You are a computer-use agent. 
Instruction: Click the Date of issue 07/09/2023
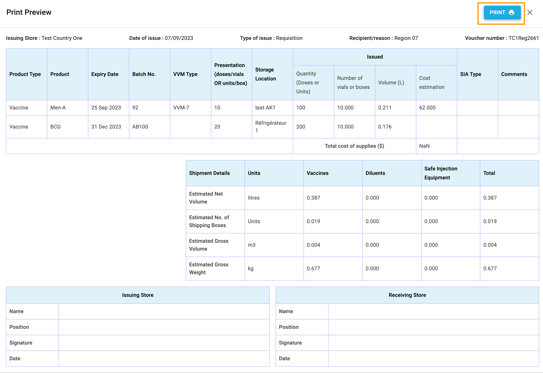pyautogui.click(x=161, y=38)
